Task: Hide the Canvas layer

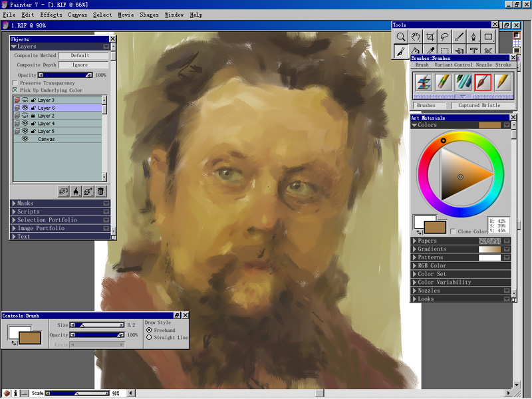Action: click(x=25, y=139)
